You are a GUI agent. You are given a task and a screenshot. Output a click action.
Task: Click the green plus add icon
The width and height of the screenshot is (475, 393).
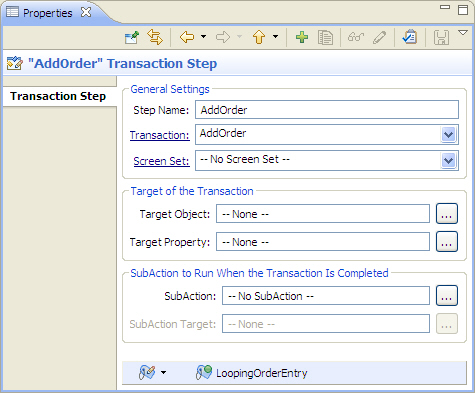pyautogui.click(x=302, y=37)
